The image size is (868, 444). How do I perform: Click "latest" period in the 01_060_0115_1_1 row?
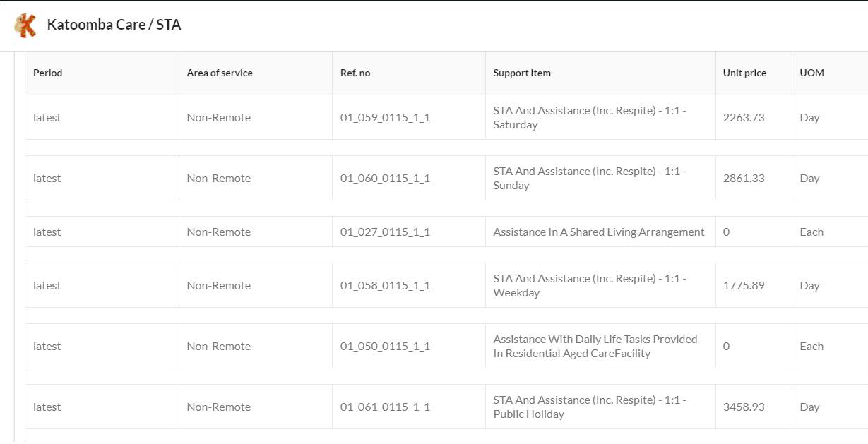click(x=47, y=179)
